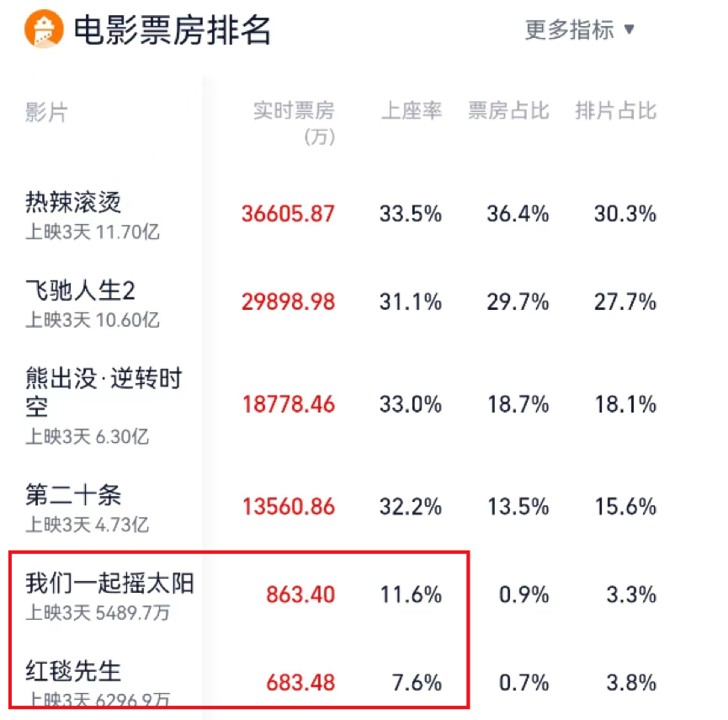Screen dimensions: 728x720
Task: Sort by 排片占比 column header
Action: (615, 111)
